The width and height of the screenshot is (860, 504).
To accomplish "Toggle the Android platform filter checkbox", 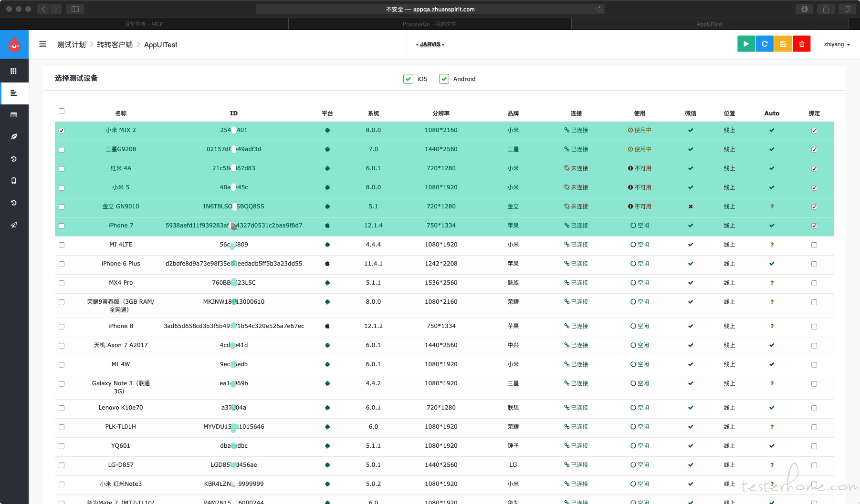I will coord(444,79).
